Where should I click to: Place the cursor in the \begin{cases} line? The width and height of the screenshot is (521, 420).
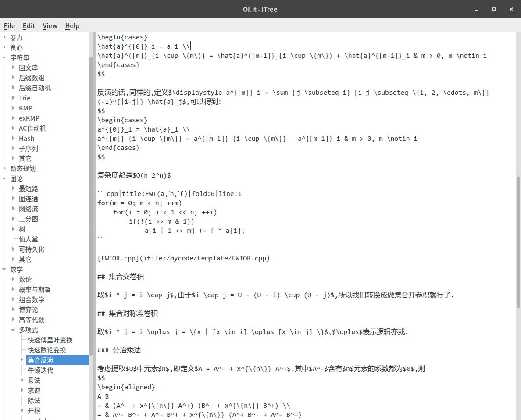(122, 37)
